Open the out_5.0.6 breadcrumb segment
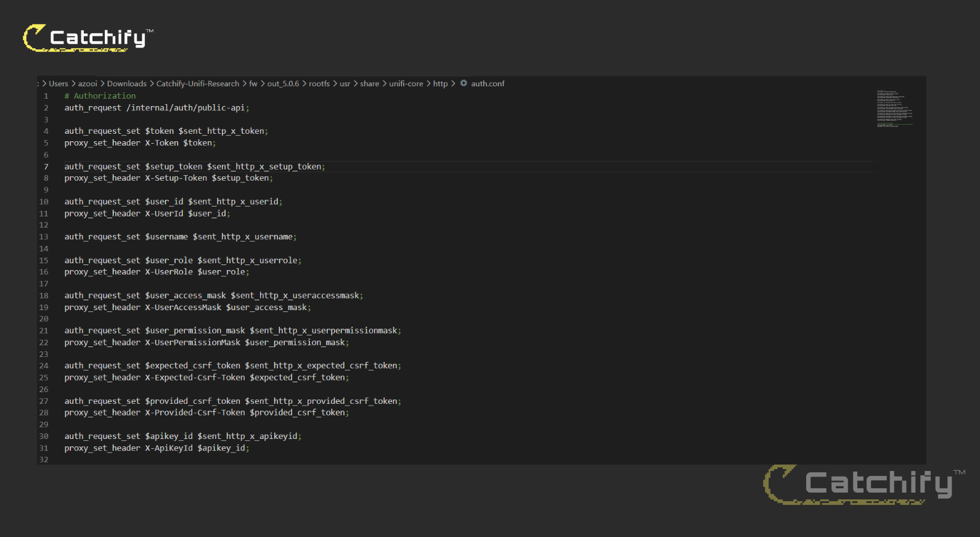Image resolution: width=980 pixels, height=537 pixels. click(x=283, y=84)
